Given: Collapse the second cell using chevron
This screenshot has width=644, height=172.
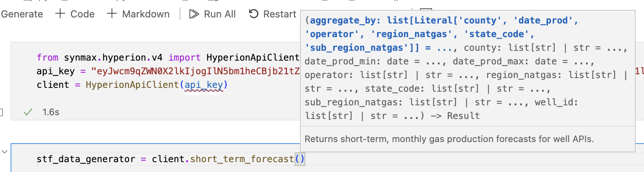Looking at the screenshot, I should [x=5, y=152].
